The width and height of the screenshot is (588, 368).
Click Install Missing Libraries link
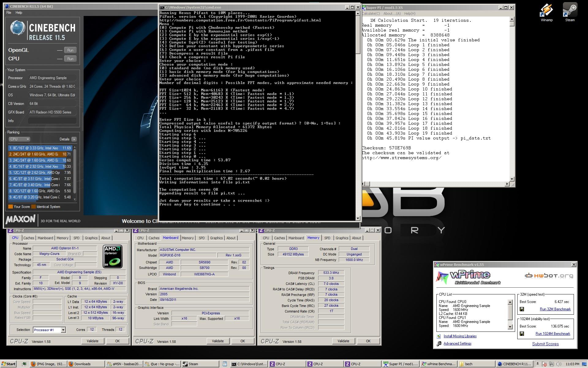coord(460,336)
